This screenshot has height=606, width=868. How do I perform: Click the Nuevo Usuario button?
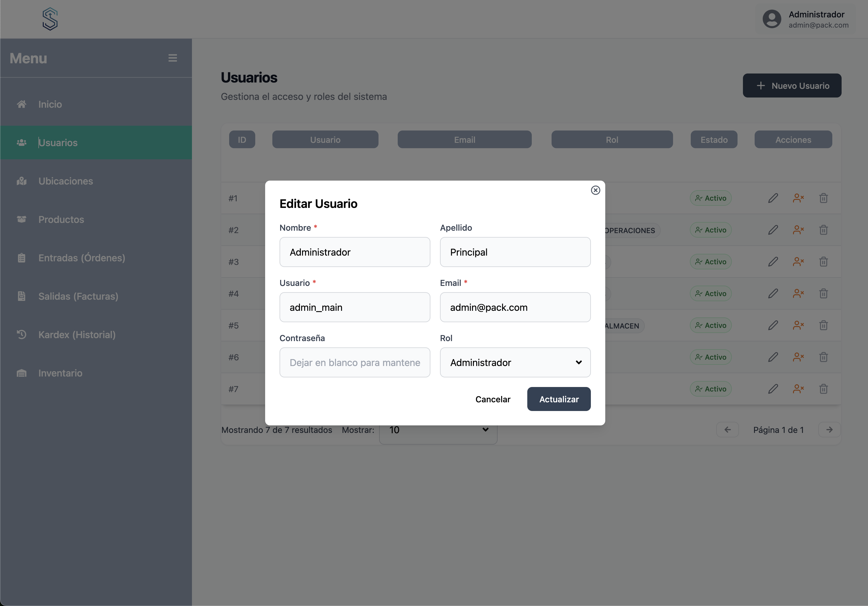pos(792,86)
